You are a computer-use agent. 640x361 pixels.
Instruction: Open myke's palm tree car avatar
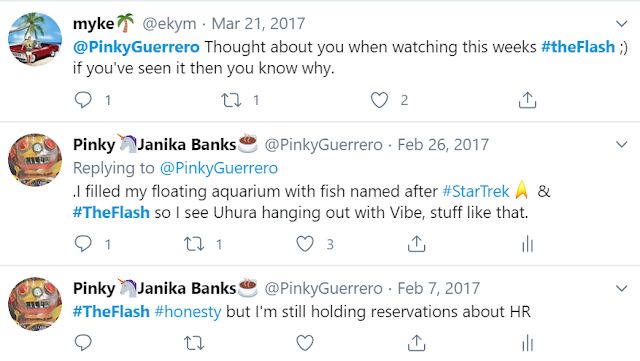point(35,39)
